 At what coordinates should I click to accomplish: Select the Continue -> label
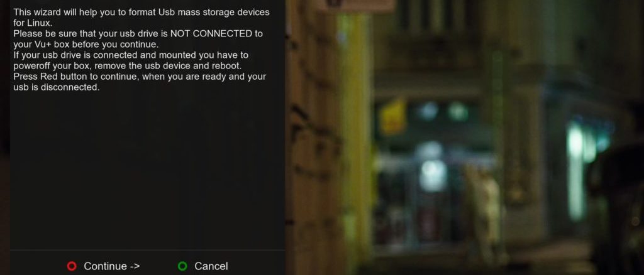tap(112, 266)
